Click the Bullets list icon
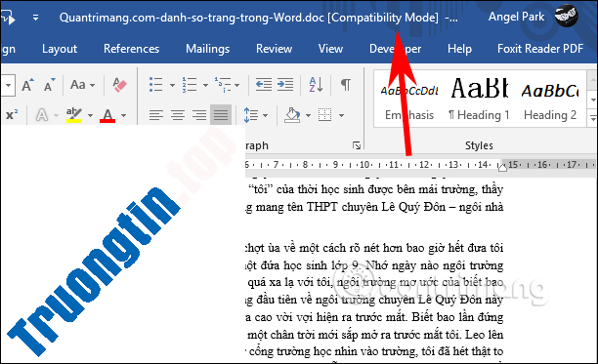 point(156,85)
